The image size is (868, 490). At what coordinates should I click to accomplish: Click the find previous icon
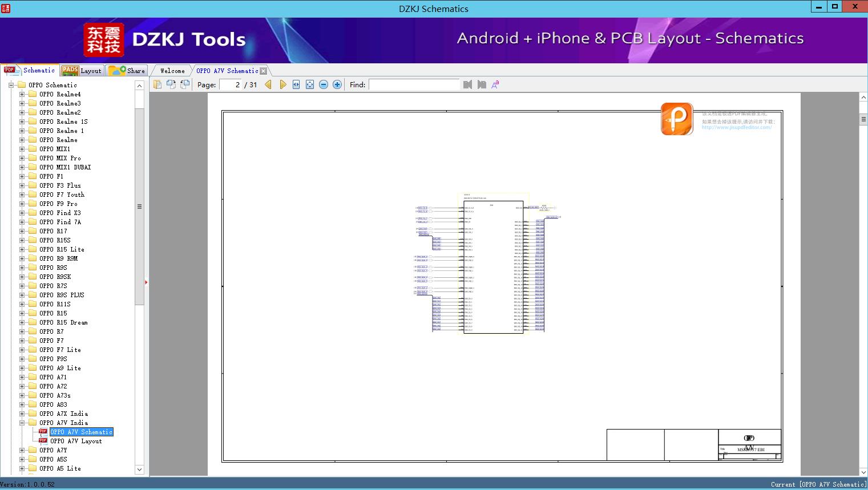point(468,84)
